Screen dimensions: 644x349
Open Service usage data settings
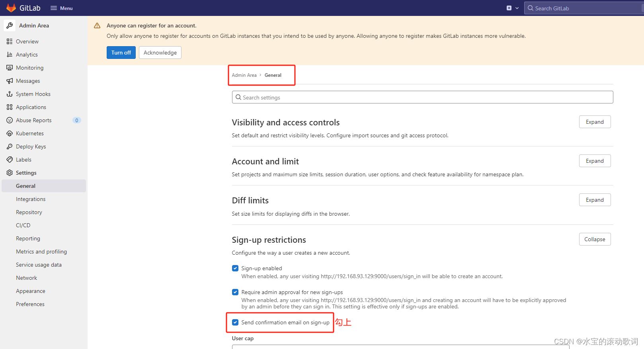tap(39, 265)
